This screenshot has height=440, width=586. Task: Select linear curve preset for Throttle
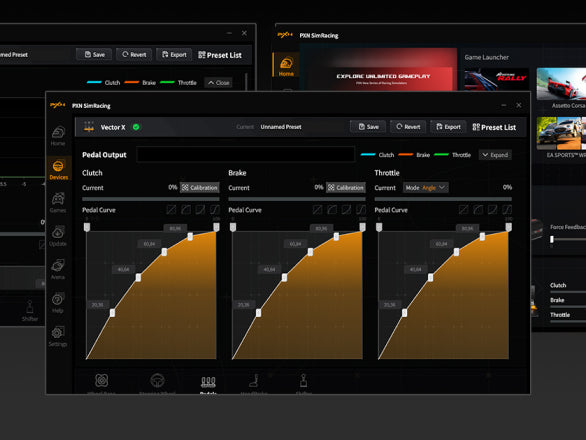(463, 209)
